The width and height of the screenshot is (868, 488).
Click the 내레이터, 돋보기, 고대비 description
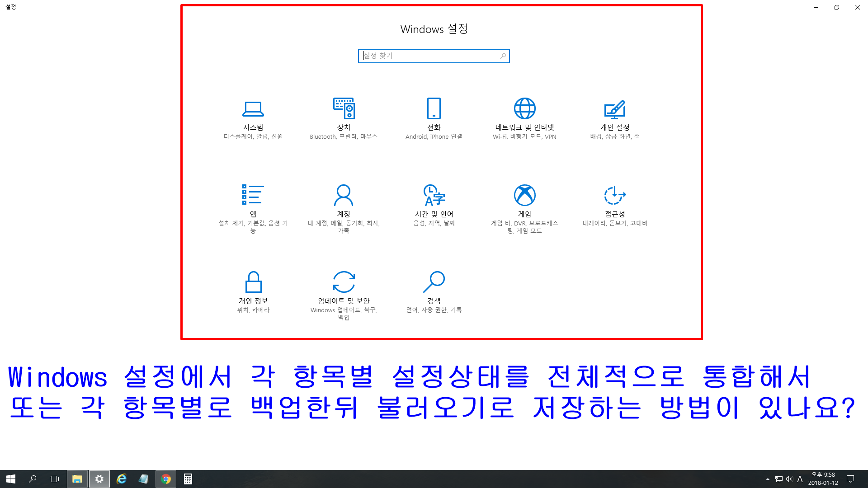click(615, 223)
